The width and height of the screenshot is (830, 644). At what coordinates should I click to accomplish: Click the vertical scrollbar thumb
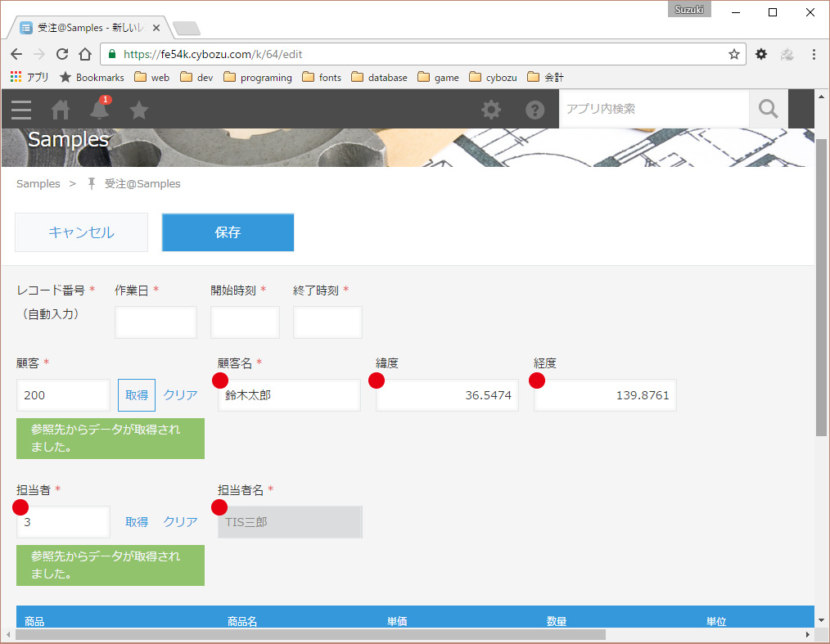coord(821,287)
